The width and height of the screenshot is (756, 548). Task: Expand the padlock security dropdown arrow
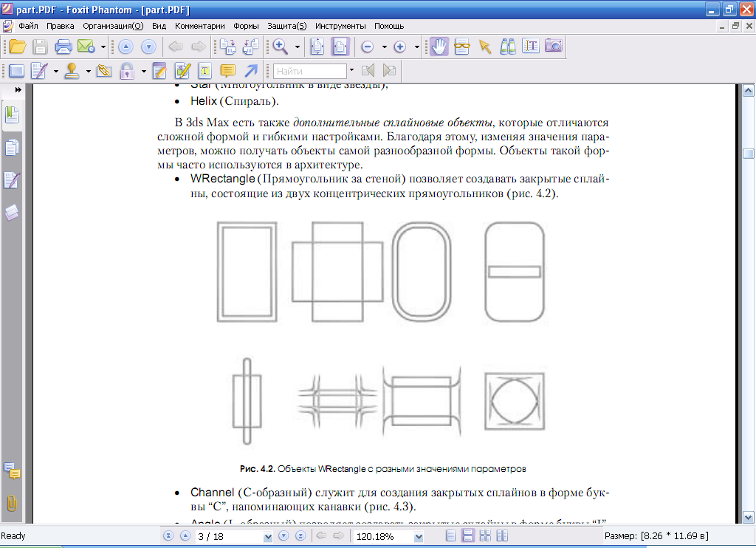[x=144, y=72]
